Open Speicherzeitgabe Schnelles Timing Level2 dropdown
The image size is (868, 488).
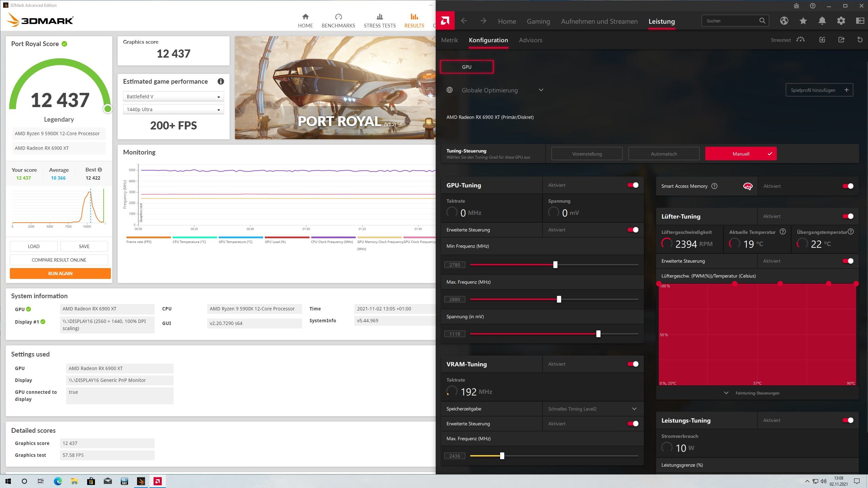coord(593,409)
